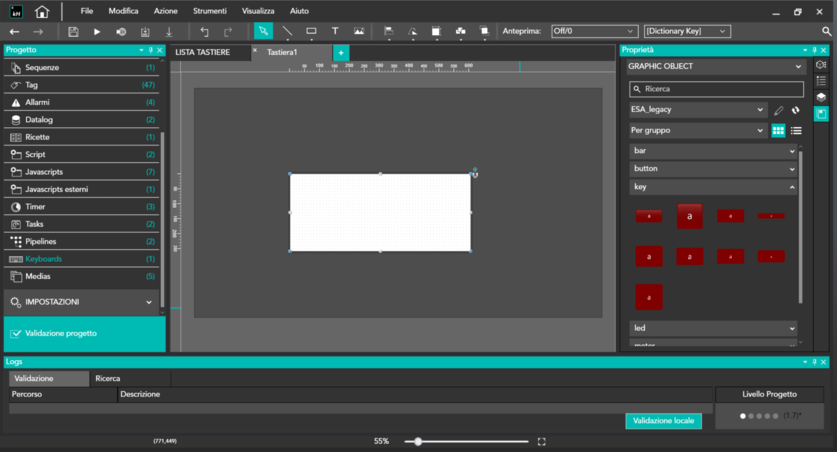837x452 pixels.
Task: Open the Strumenti menu
Action: coord(210,11)
